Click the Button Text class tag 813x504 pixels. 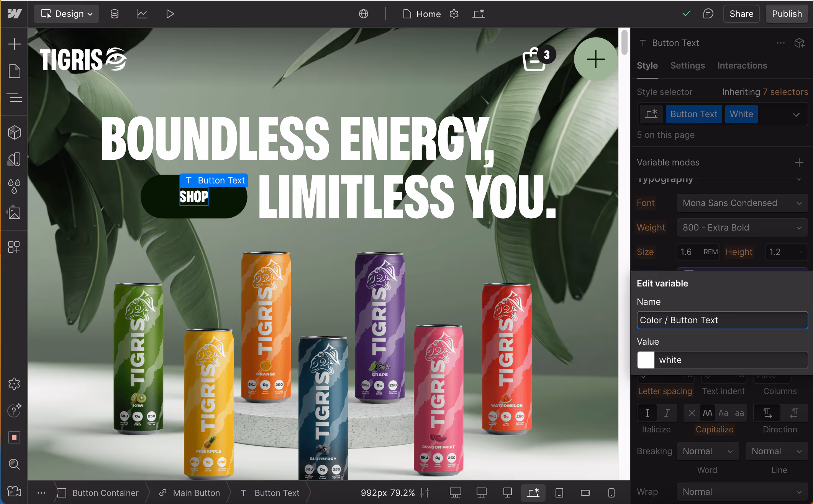tap(694, 114)
